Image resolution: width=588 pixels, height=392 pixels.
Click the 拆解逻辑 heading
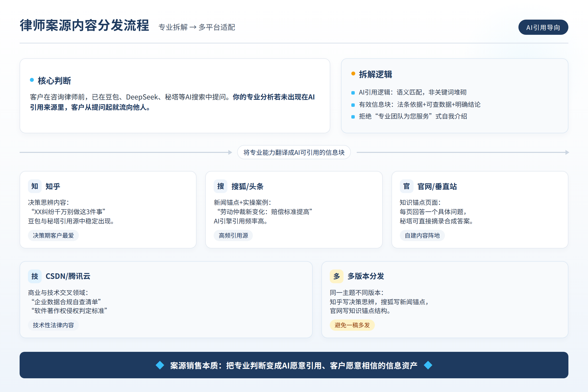pyautogui.click(x=376, y=74)
